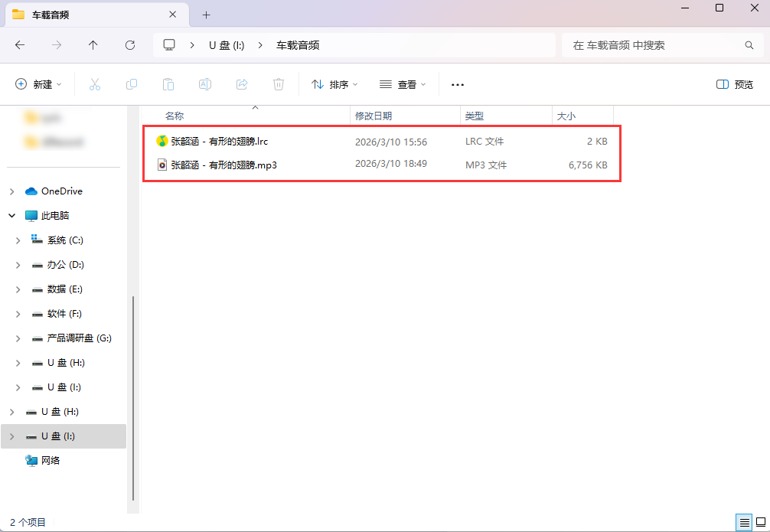Refresh the folder view
This screenshot has height=532, width=770.
tap(129, 45)
